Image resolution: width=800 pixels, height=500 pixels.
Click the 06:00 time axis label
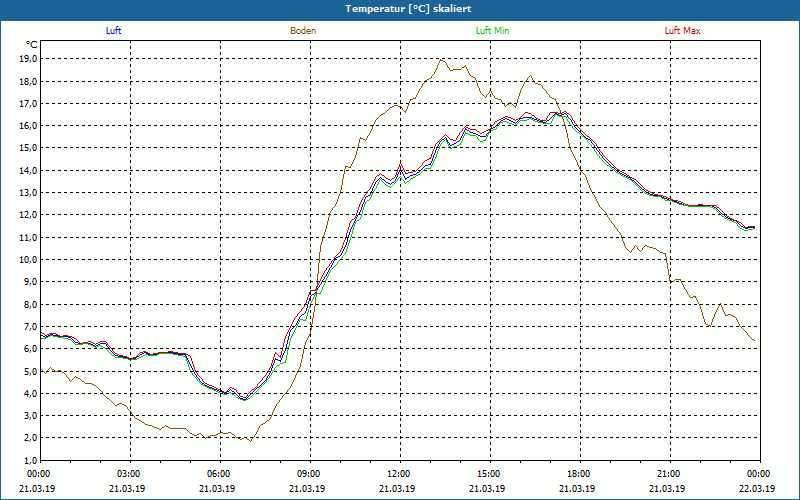tap(220, 474)
